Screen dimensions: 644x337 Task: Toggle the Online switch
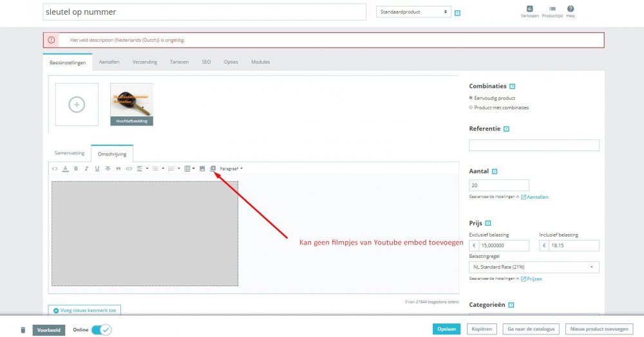[x=101, y=330]
